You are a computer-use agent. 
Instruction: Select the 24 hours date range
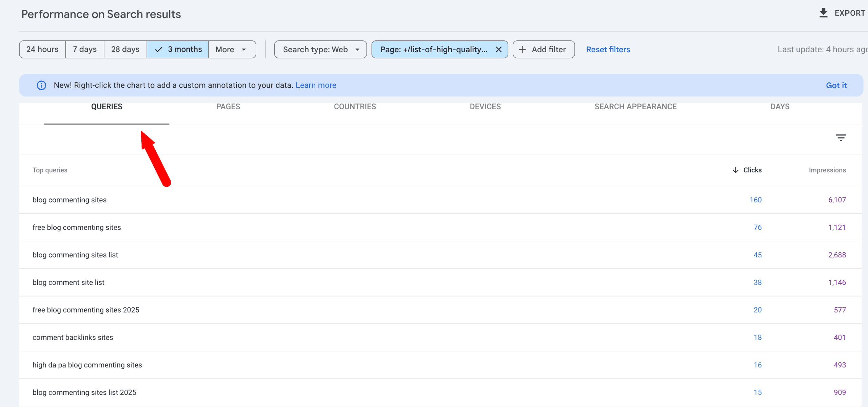click(42, 49)
